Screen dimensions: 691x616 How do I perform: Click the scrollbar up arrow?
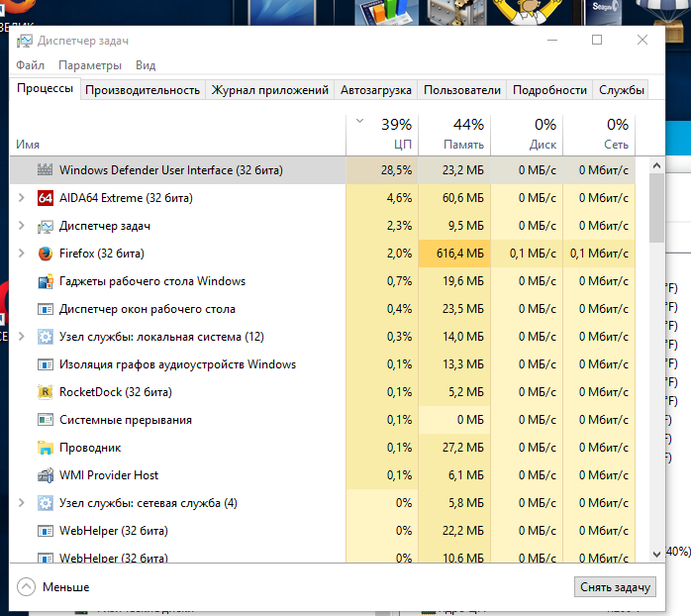[x=656, y=165]
